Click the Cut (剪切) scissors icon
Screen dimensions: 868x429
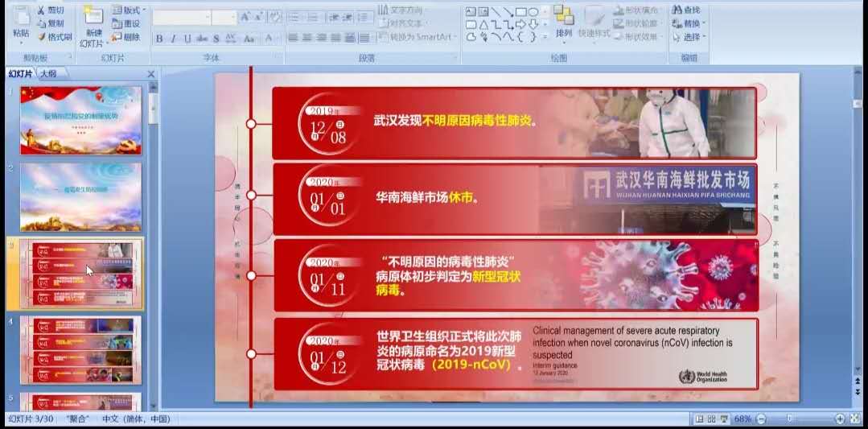(x=41, y=10)
